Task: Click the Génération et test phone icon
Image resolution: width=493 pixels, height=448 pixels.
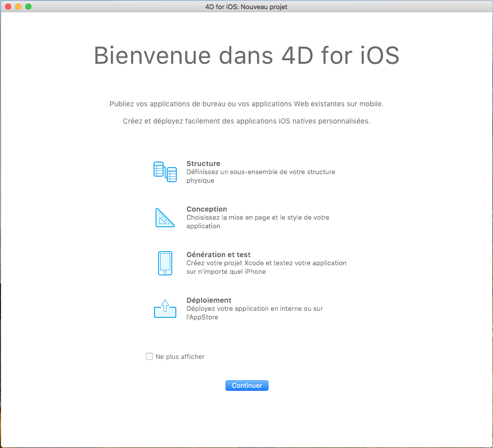Action: coord(165,263)
